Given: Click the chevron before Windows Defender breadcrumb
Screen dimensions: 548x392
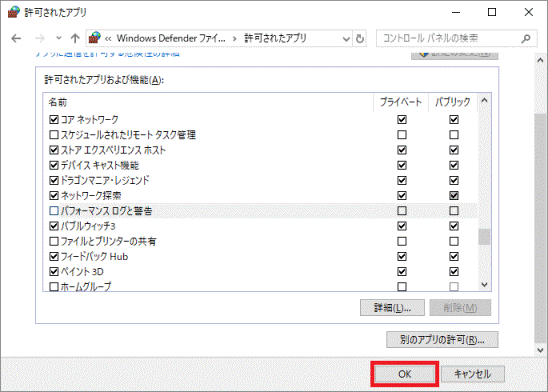Looking at the screenshot, I should tap(108, 38).
